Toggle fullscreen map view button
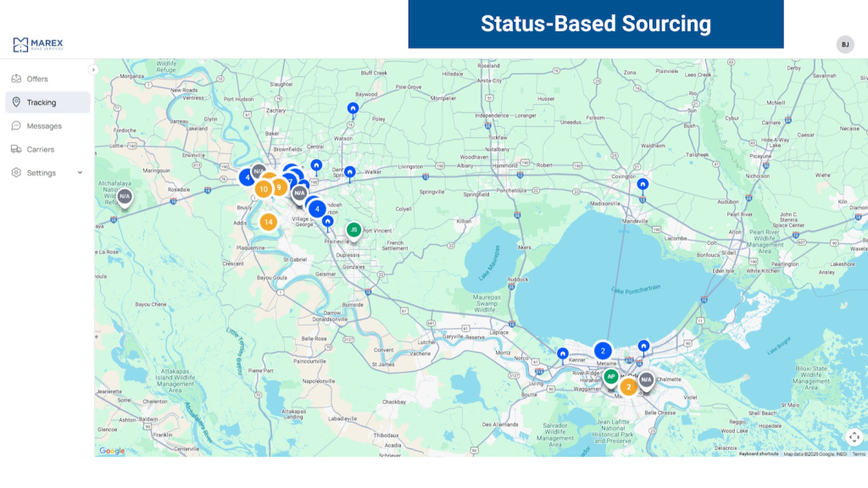The image size is (868, 488). (854, 436)
